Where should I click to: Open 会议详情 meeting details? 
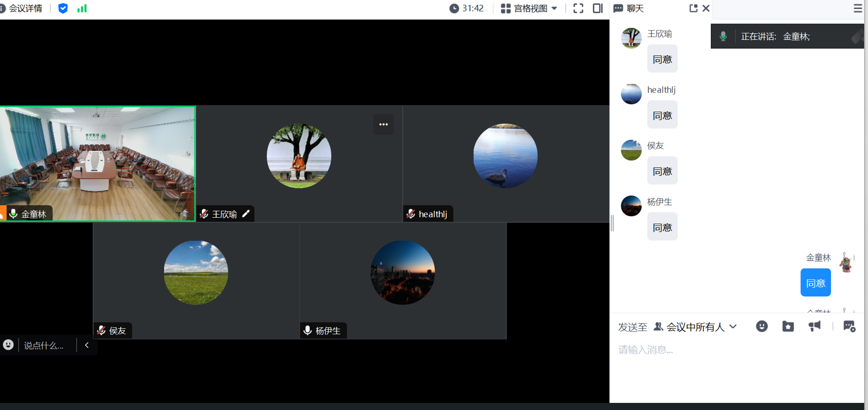pyautogui.click(x=23, y=8)
